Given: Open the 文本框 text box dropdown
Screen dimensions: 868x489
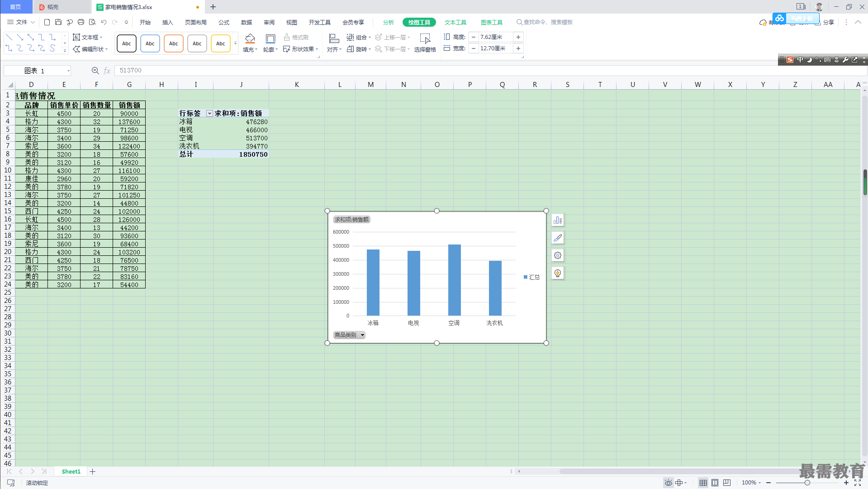Looking at the screenshot, I should (88, 37).
